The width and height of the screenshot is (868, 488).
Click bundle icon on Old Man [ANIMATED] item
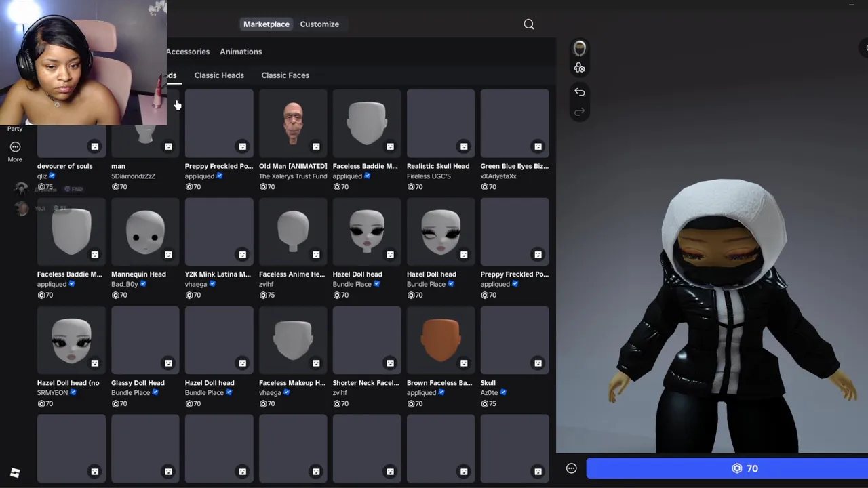(316, 146)
